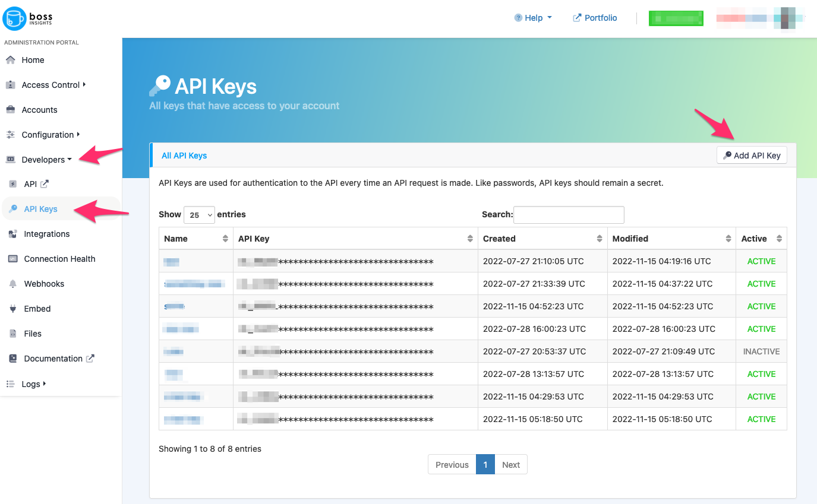Click the external-link icon beside Documentation
The width and height of the screenshot is (817, 504).
(x=90, y=359)
